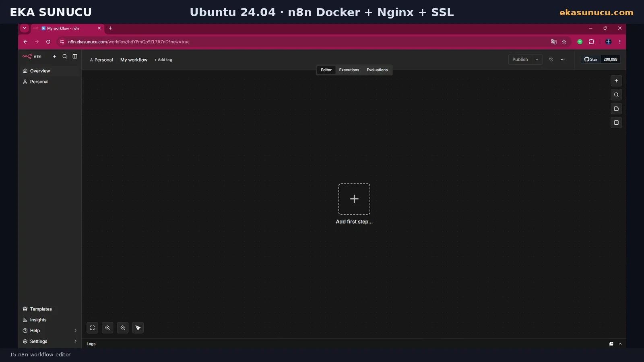Go forward in browser history
This screenshot has width=644, height=362.
pos(37,42)
